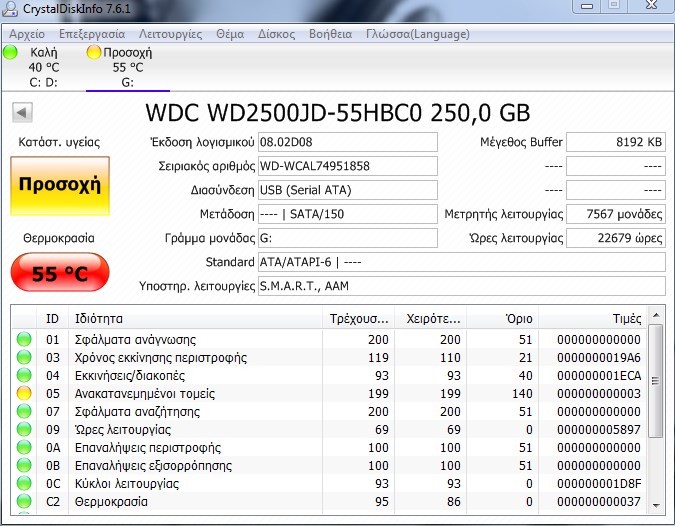Click the yellow Προσοχή health status button

coord(60,186)
